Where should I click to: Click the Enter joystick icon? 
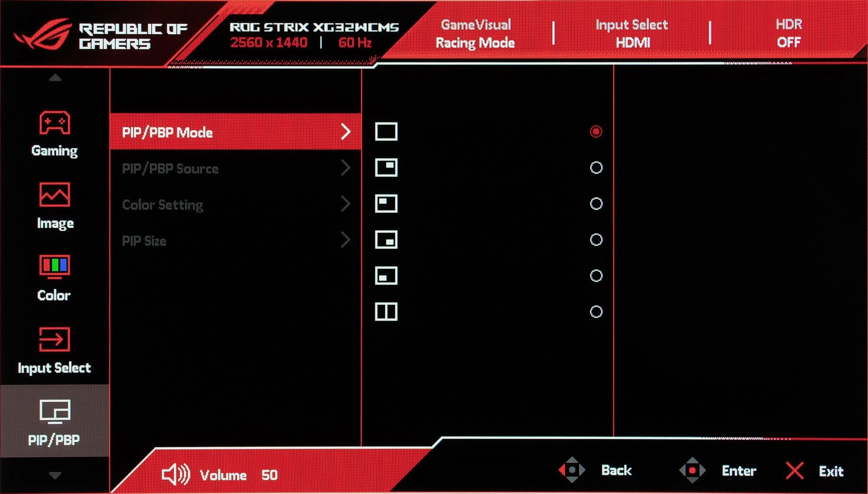coord(692,470)
